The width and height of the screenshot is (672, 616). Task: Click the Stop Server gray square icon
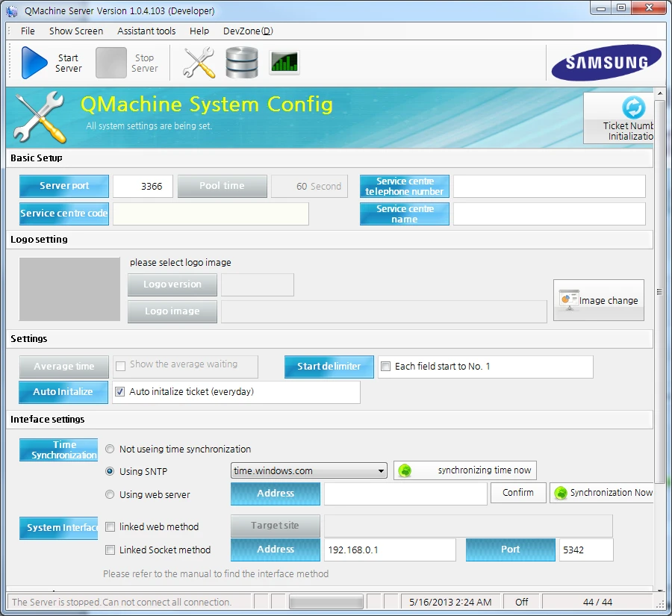tap(111, 63)
